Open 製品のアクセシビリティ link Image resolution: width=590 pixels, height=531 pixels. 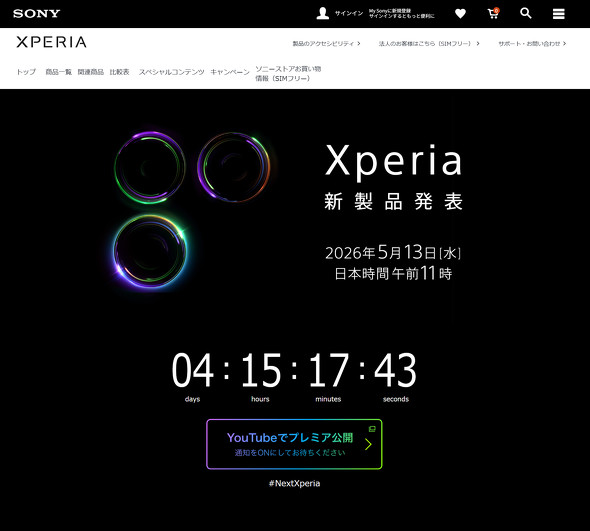click(x=326, y=44)
